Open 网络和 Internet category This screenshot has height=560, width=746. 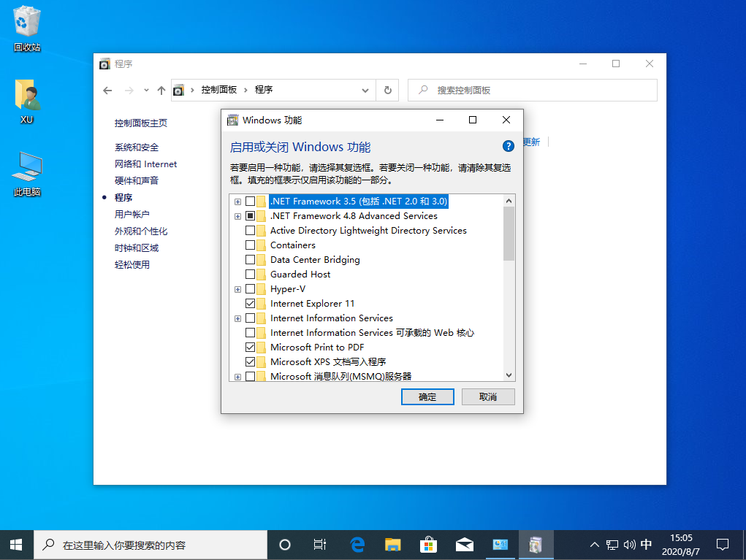point(145,164)
